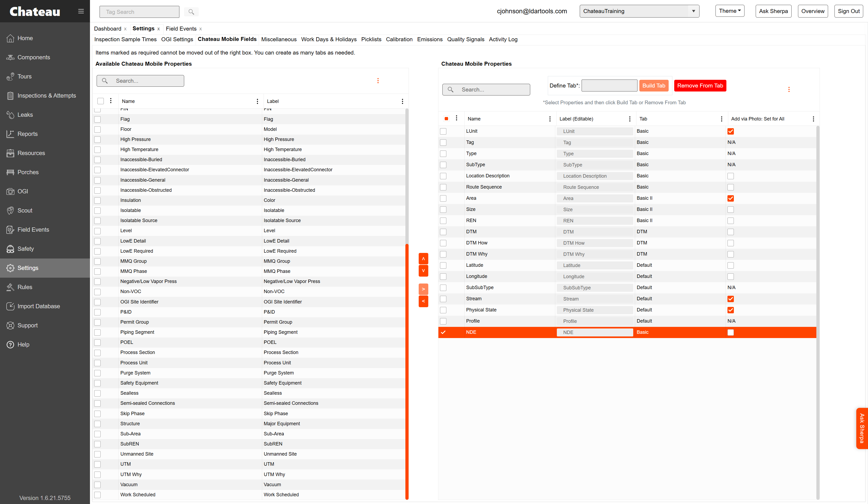Click the Build Tab button
868x504 pixels.
point(654,86)
